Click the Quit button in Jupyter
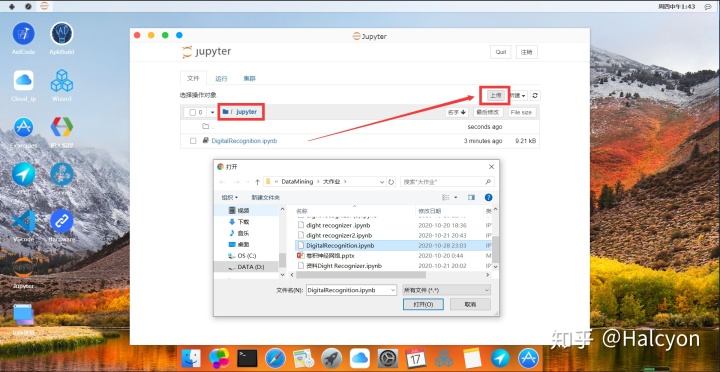720x372 pixels. (501, 52)
